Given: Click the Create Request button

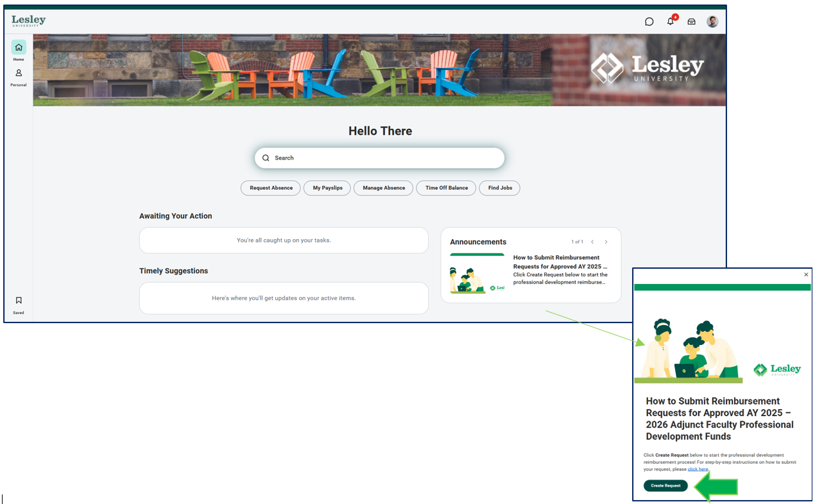Looking at the screenshot, I should 665,485.
